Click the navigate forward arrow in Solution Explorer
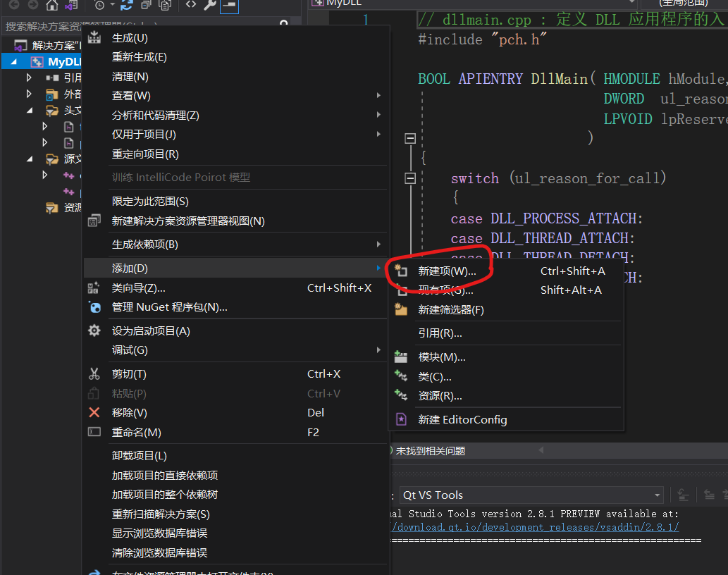Screen dimensions: 728x575 point(33,5)
